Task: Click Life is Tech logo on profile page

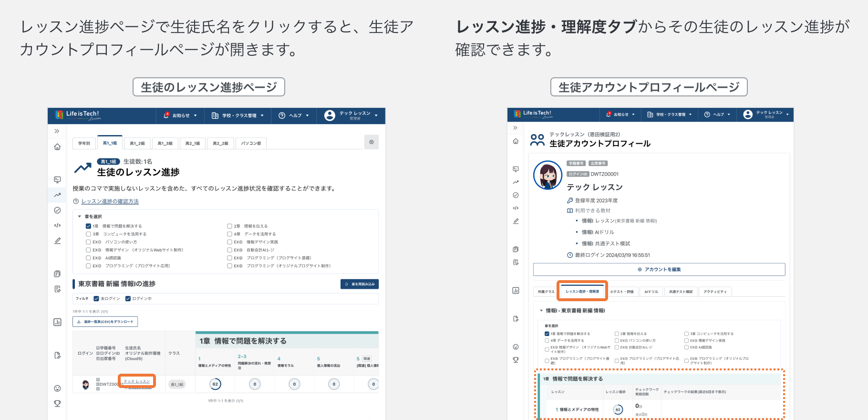Action: point(533,114)
